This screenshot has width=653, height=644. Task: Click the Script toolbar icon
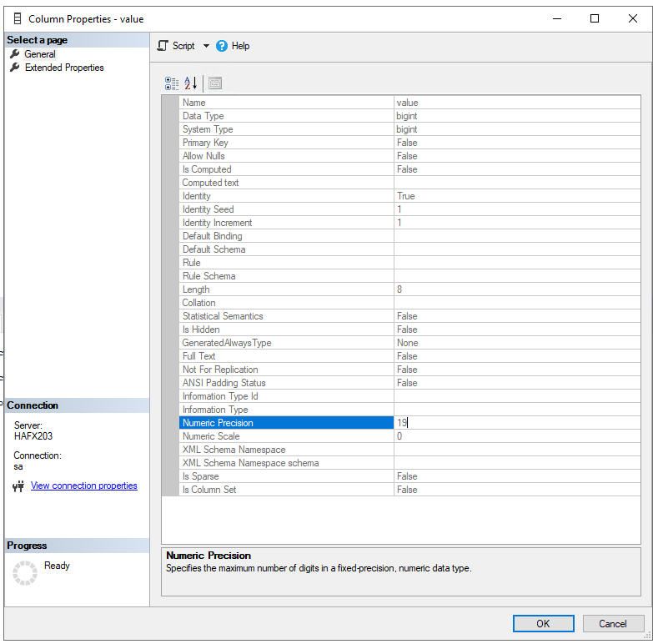pos(163,46)
